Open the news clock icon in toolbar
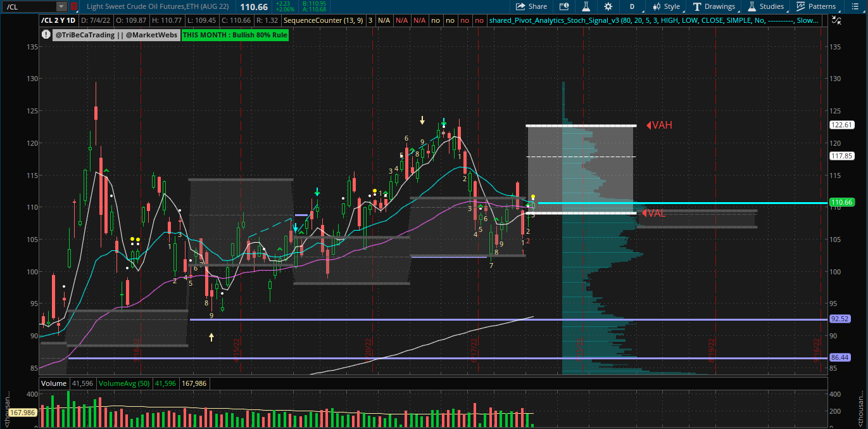868x429 pixels. click(564, 6)
